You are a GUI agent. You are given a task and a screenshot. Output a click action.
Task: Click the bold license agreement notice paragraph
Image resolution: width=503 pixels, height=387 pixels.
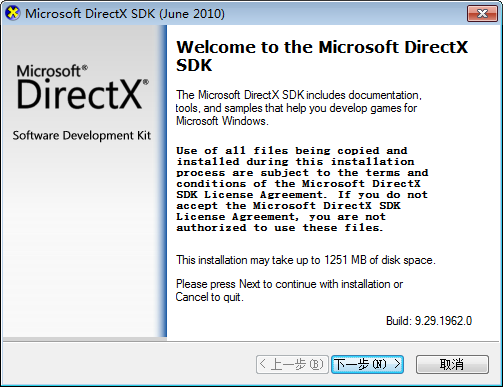pyautogui.click(x=302, y=189)
